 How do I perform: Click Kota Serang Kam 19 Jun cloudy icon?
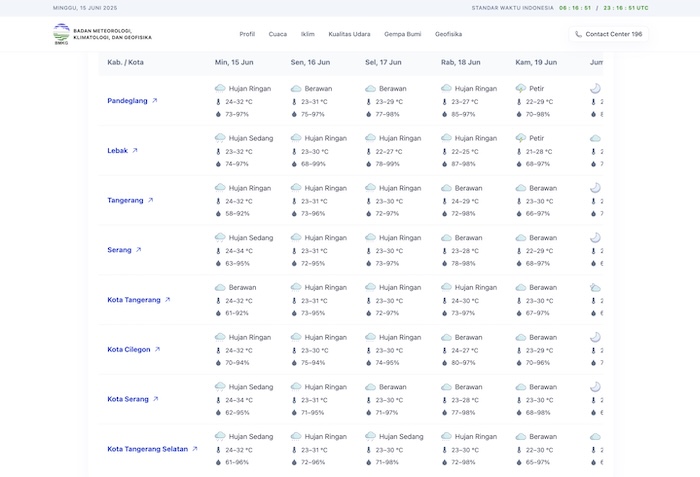pyautogui.click(x=521, y=387)
